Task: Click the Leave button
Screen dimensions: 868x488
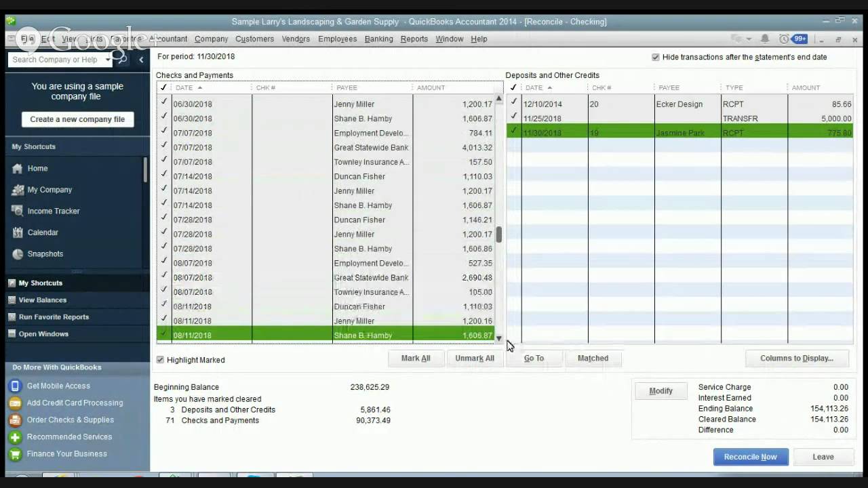Action: 823,457
